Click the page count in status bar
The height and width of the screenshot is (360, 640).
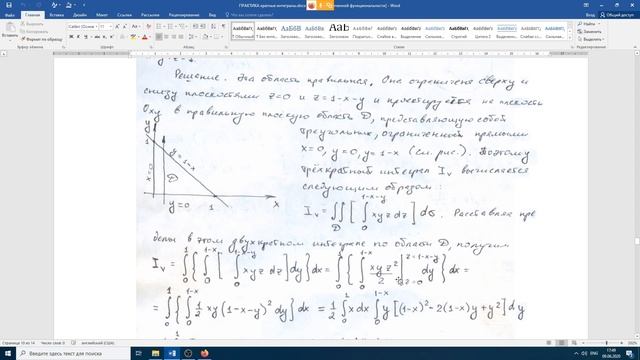[x=18, y=343]
